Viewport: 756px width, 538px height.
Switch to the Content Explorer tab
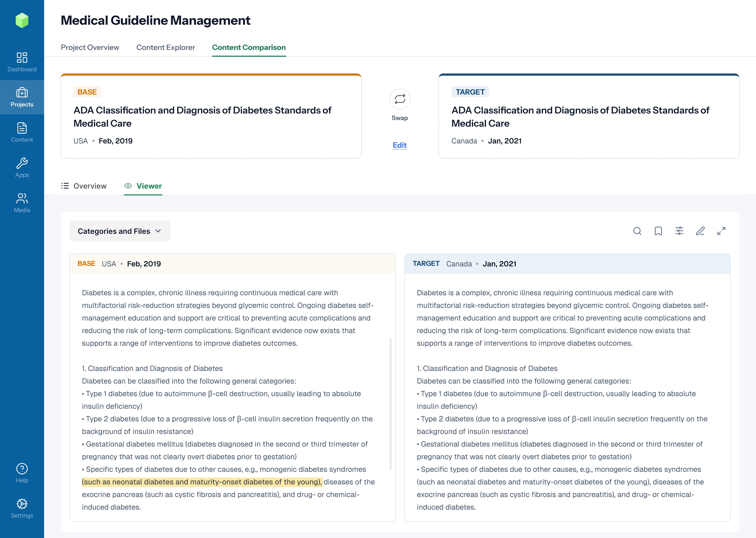[166, 47]
